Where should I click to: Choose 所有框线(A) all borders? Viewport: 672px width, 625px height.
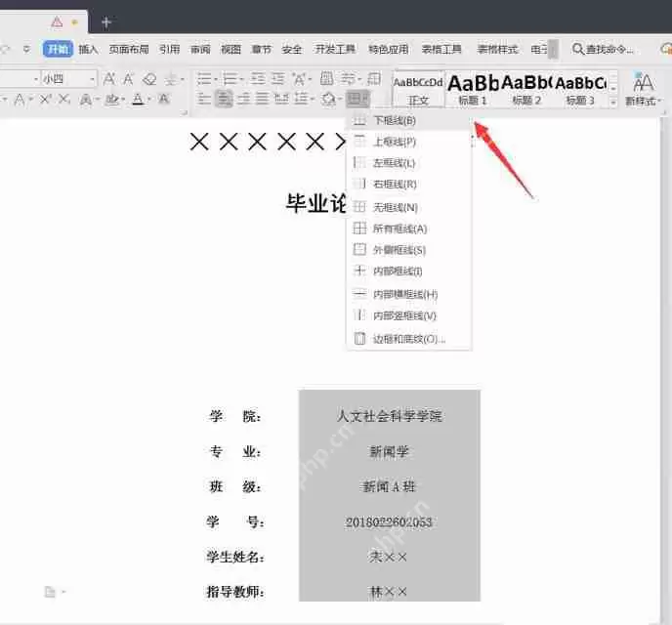(x=409, y=229)
